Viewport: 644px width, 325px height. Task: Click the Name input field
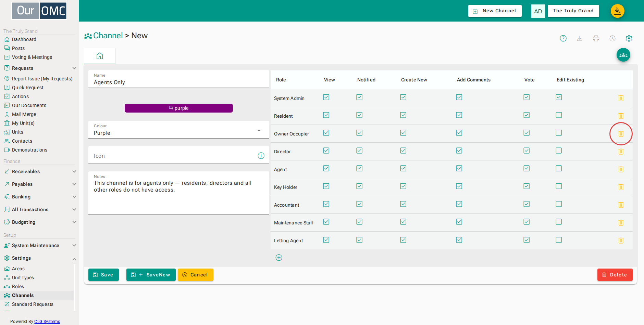[178, 79]
